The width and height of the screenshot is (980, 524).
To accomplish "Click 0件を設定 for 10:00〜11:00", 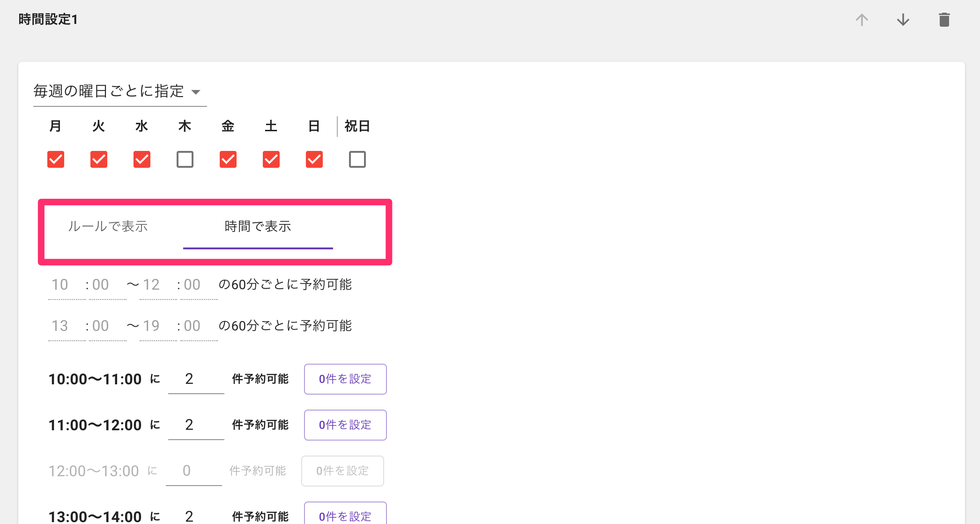I will point(345,379).
